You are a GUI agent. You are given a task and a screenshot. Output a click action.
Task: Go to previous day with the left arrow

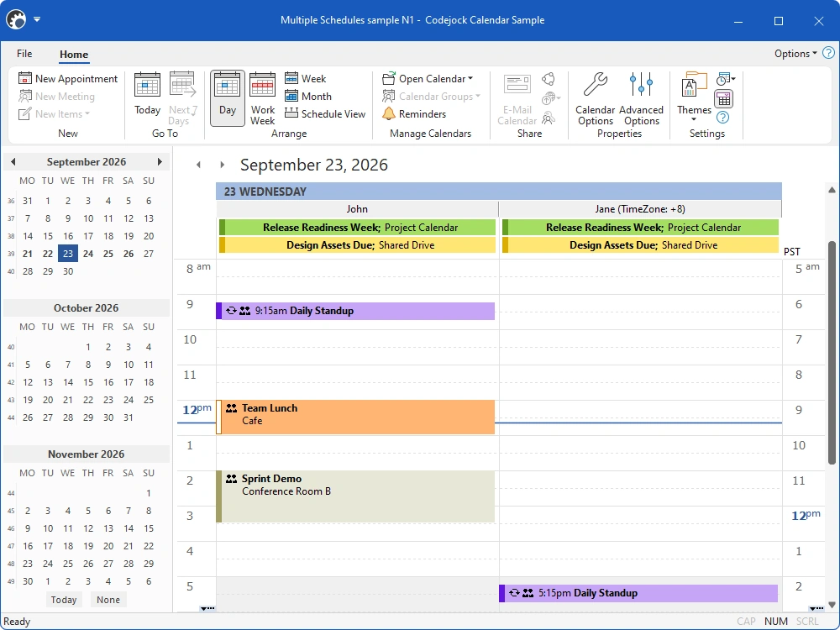[198, 165]
